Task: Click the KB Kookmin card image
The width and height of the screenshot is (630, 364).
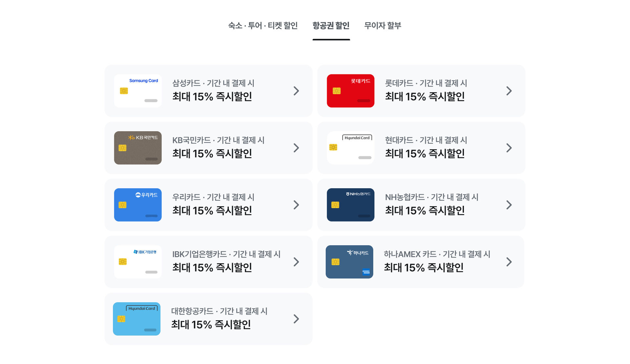Action: pyautogui.click(x=138, y=148)
